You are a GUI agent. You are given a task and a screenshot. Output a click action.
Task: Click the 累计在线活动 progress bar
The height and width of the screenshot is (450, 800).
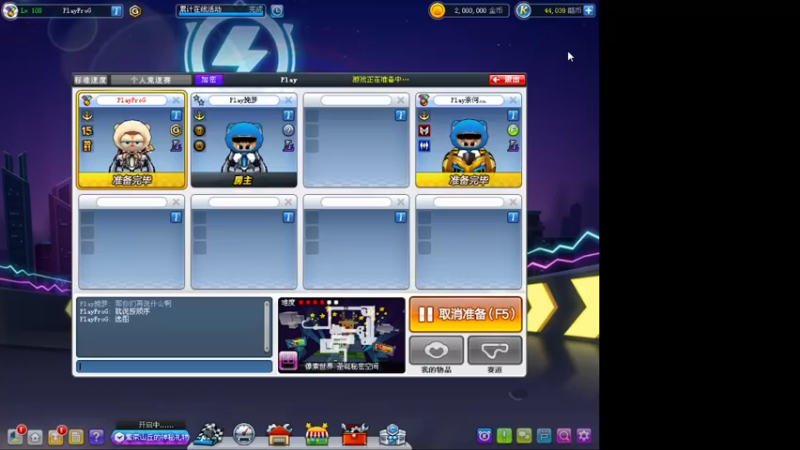tap(221, 11)
